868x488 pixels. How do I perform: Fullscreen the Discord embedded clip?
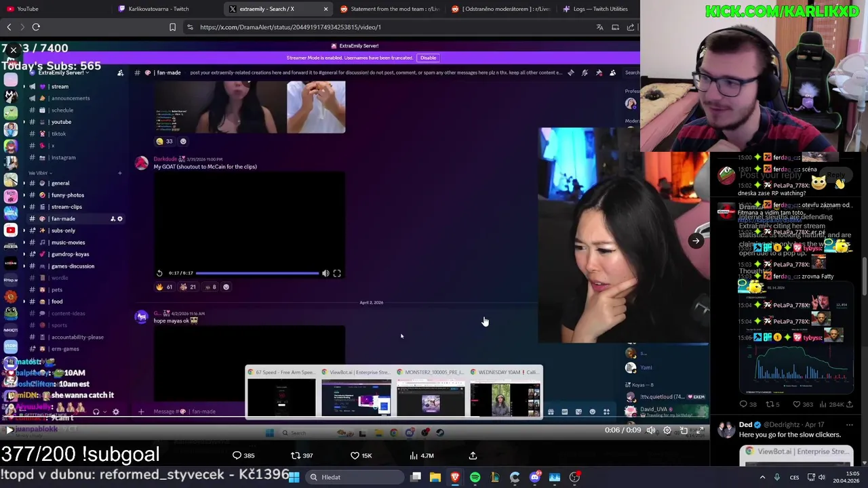pos(337,273)
